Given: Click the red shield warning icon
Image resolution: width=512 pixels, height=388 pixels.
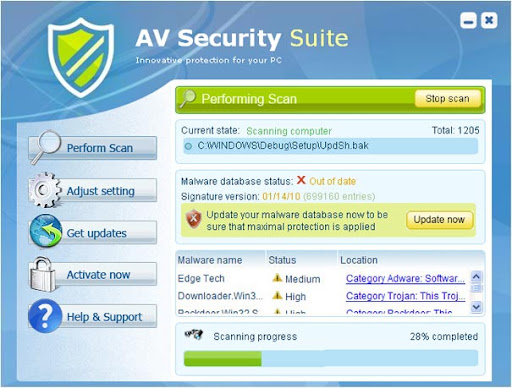Looking at the screenshot, I should tap(194, 219).
